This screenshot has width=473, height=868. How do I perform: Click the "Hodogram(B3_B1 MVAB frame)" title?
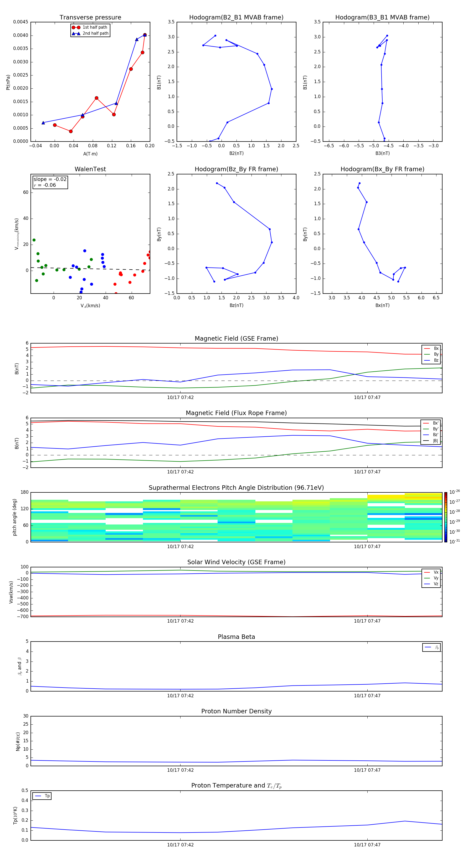[x=382, y=18]
